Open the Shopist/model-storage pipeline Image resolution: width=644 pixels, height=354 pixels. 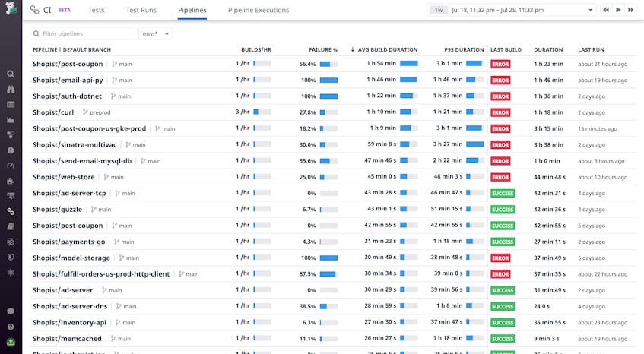click(x=71, y=258)
